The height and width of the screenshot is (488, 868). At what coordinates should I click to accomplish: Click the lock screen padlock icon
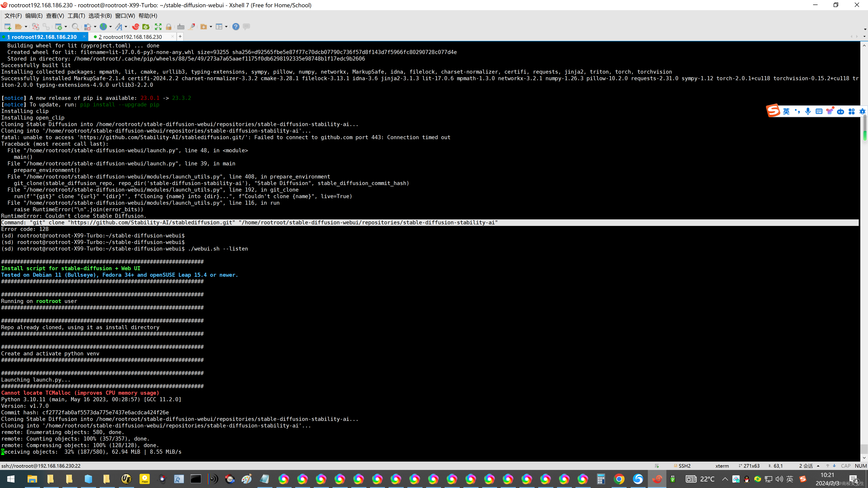coord(169,27)
